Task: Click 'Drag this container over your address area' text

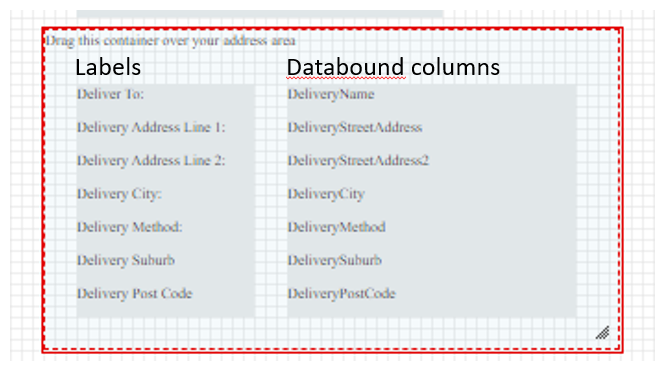Action: click(170, 41)
